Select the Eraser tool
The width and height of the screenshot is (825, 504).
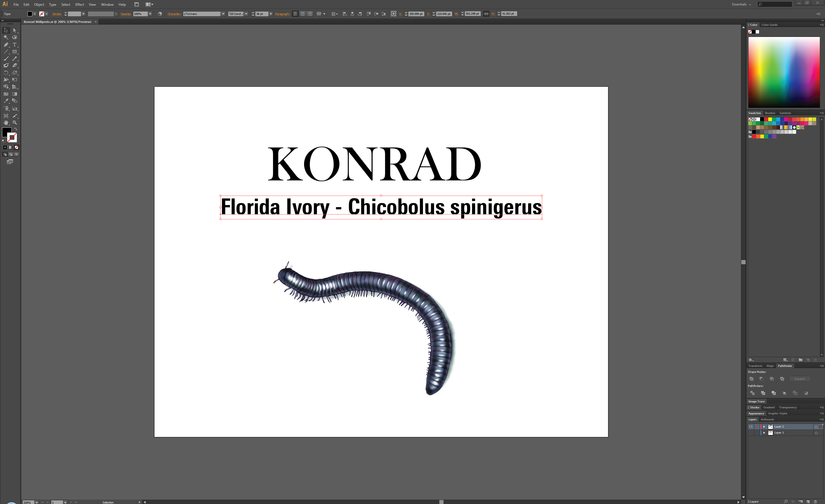(x=15, y=66)
